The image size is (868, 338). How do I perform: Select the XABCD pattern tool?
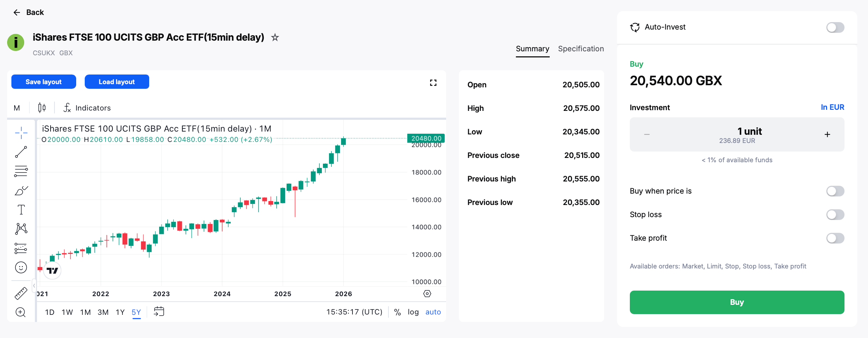tap(21, 229)
